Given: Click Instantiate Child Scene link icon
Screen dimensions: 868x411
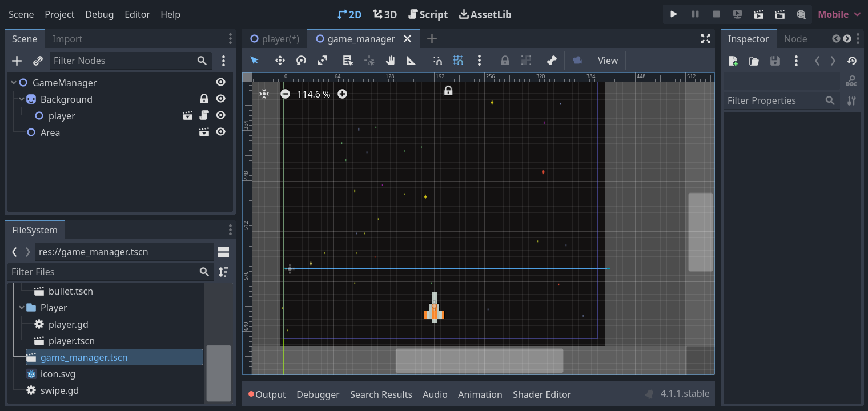Looking at the screenshot, I should [38, 61].
